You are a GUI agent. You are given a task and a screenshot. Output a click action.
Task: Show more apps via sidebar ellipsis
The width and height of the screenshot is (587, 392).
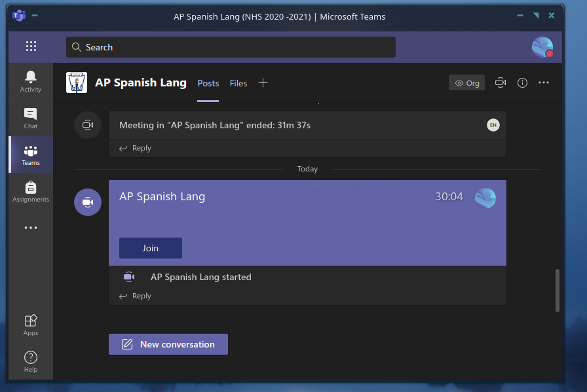click(x=31, y=228)
